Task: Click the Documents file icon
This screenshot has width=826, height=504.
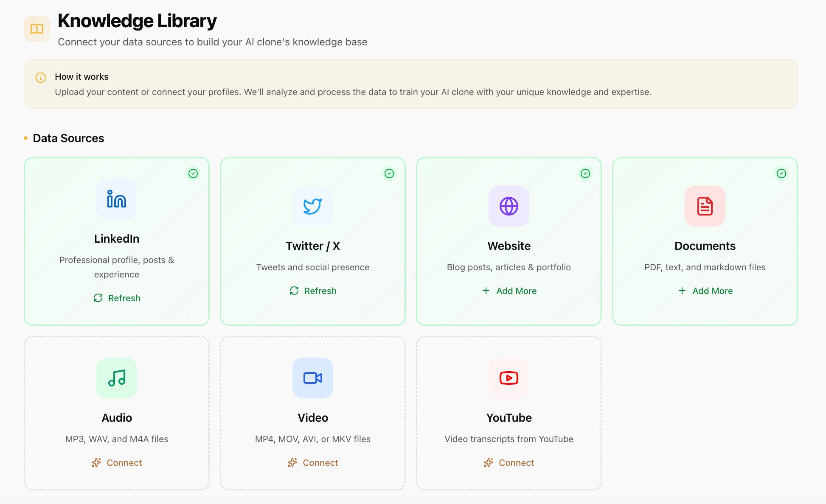Action: tap(705, 206)
